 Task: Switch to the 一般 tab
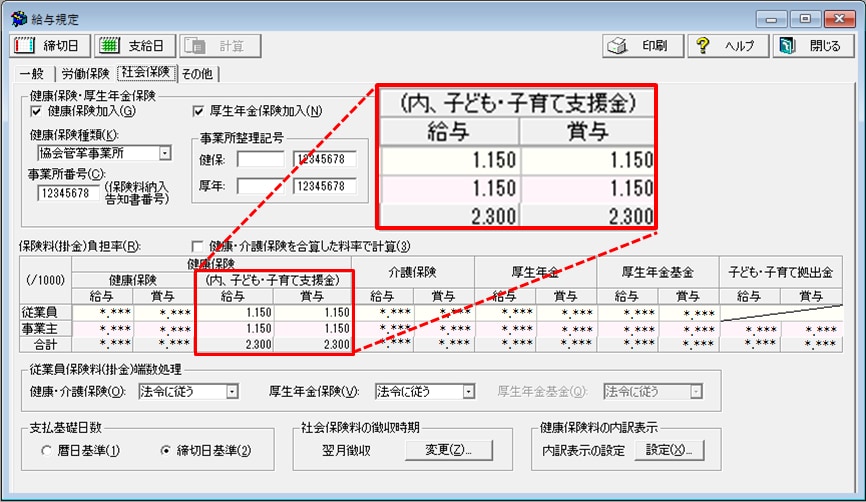click(32, 73)
